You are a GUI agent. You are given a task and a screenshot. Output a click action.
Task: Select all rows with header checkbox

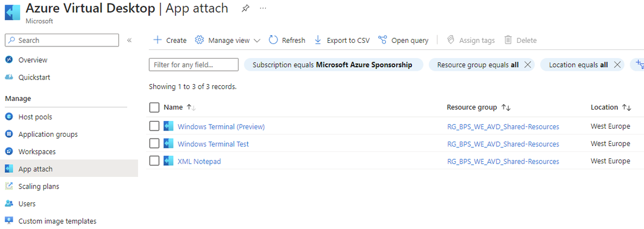154,107
